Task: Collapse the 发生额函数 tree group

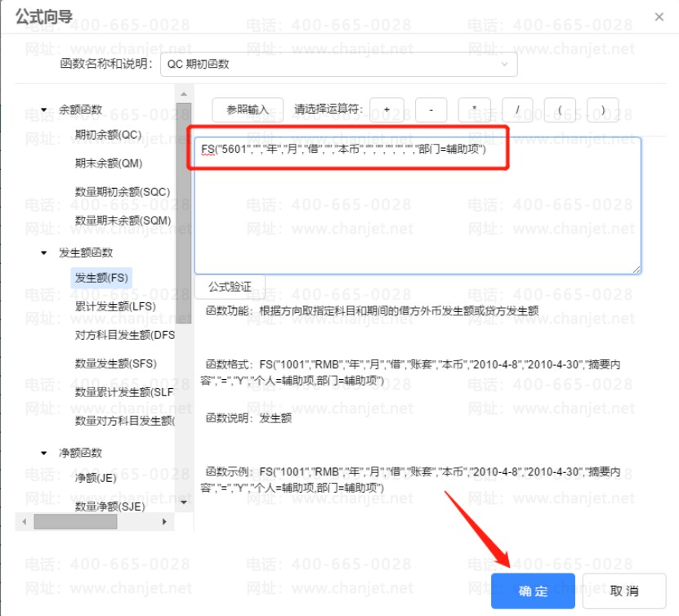Action: tap(44, 253)
